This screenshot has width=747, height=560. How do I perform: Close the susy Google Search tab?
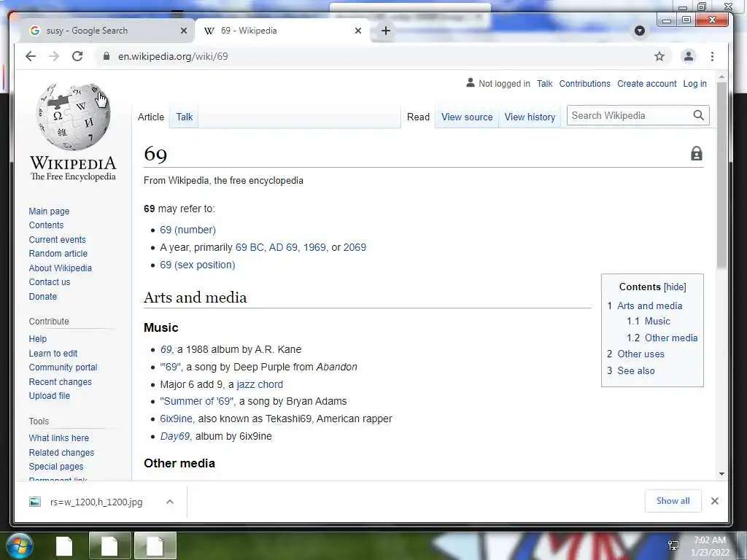coord(184,31)
